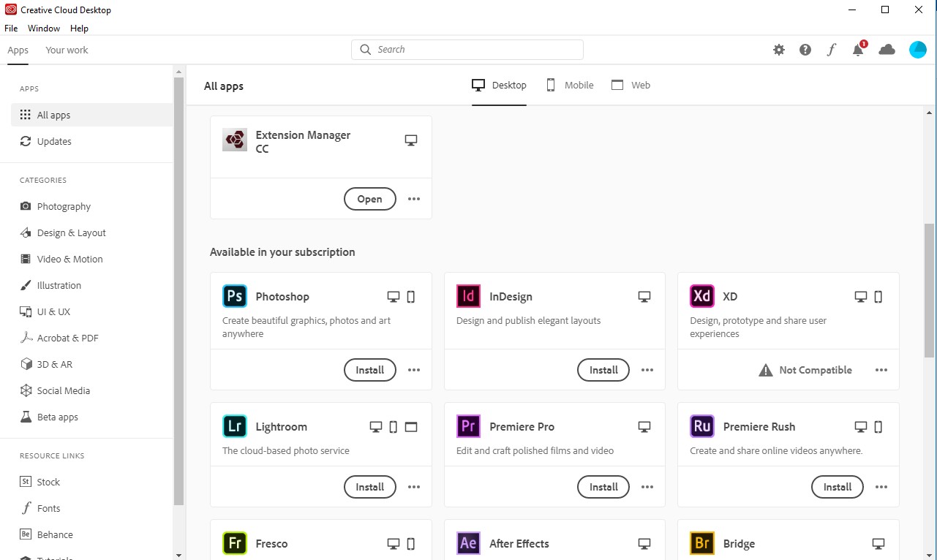Click the Photoshop Ps app icon

tap(235, 296)
